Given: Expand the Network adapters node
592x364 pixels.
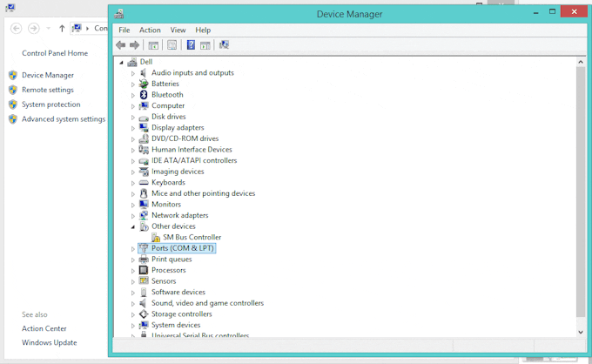Looking at the screenshot, I should click(133, 216).
